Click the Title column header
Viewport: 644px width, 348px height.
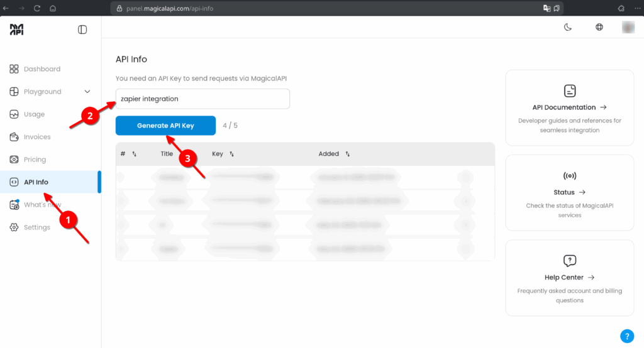point(167,154)
